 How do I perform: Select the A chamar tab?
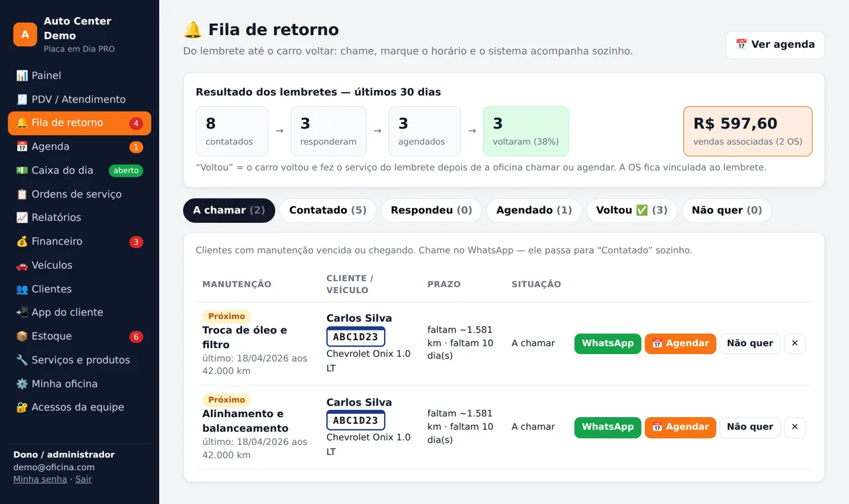[x=229, y=210]
